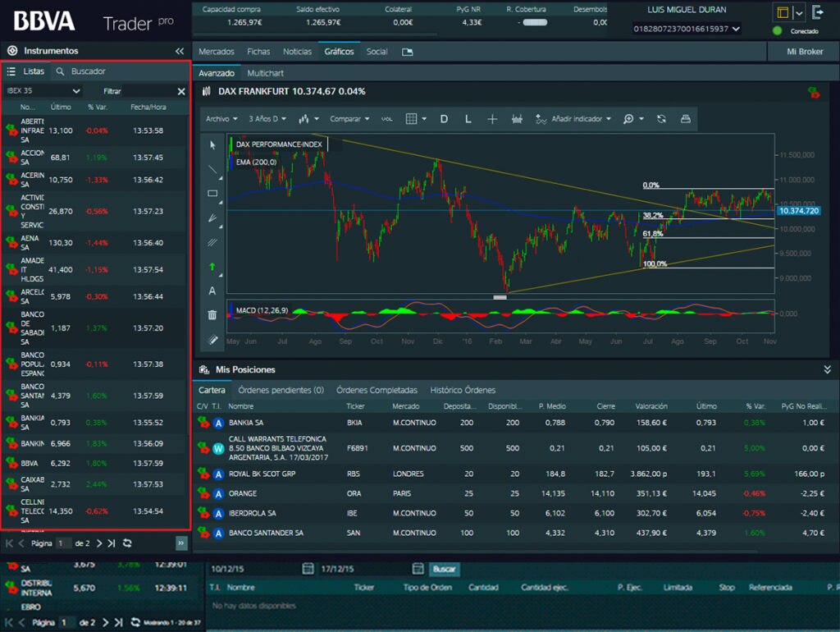Open the Añadir indicador dropdown

(573, 119)
